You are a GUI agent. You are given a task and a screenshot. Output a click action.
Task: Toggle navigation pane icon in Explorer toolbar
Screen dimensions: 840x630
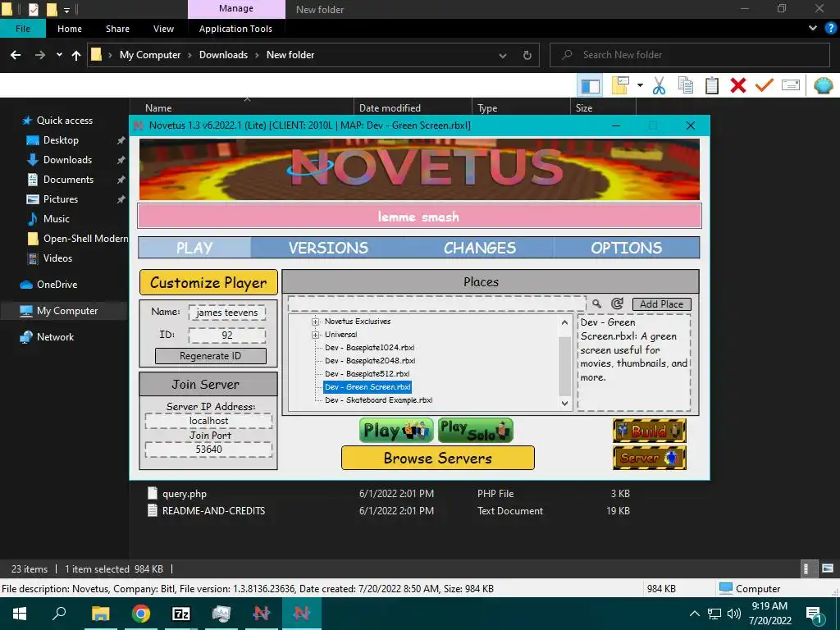[x=590, y=85]
